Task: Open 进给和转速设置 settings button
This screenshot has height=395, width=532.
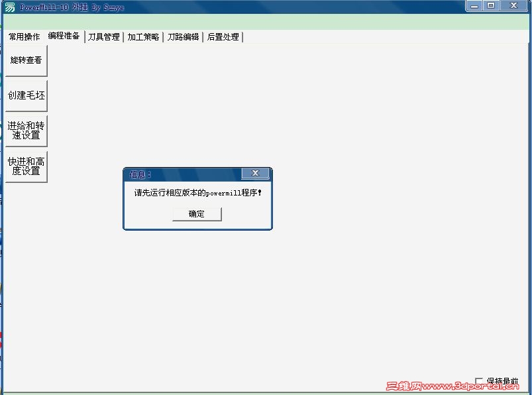Action: [x=26, y=131]
